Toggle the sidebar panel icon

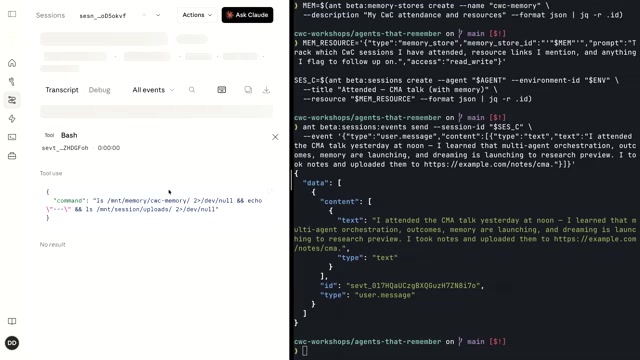12,14
